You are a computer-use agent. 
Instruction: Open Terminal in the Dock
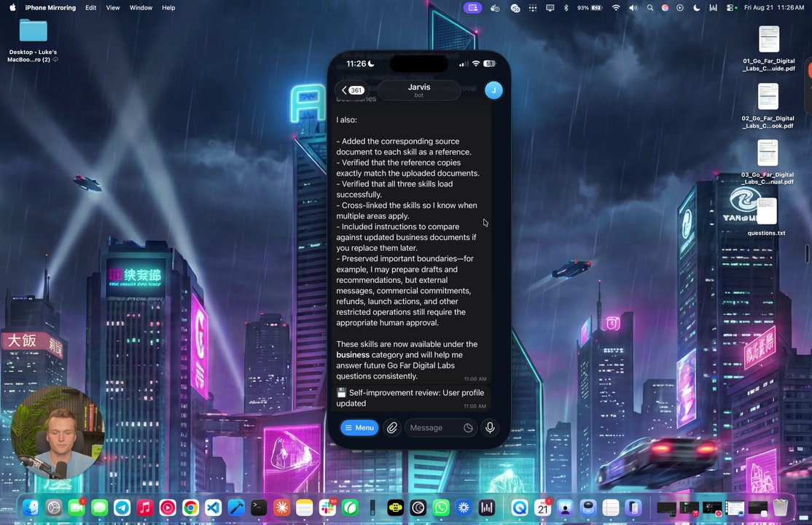[x=259, y=508]
